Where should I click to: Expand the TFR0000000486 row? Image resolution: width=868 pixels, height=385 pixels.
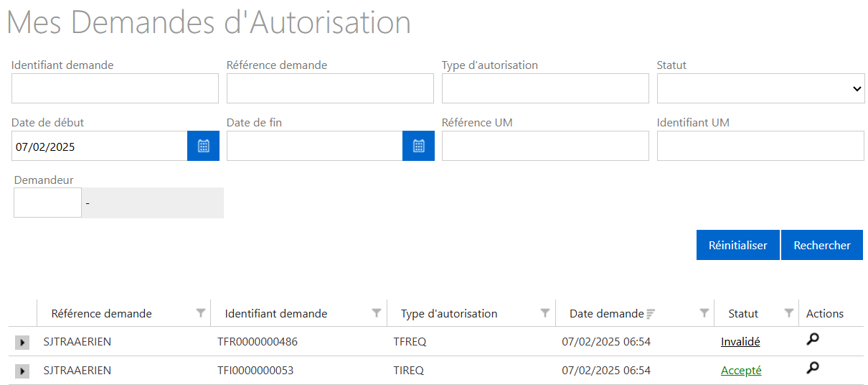click(x=22, y=343)
